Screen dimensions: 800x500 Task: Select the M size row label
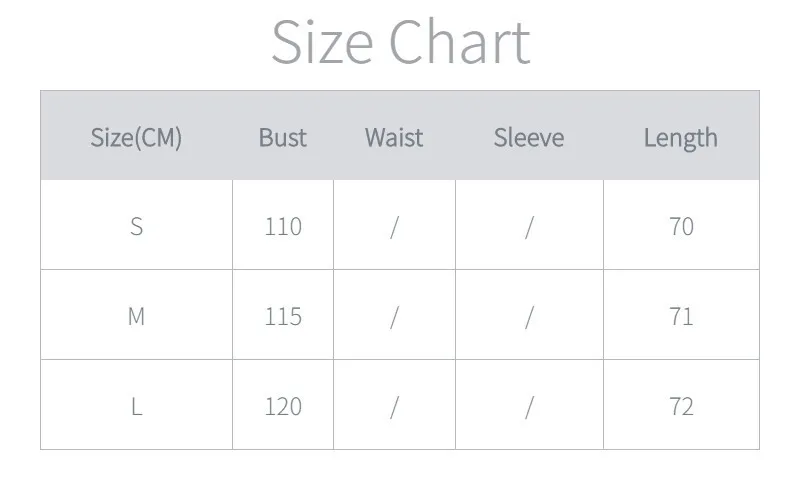click(136, 316)
